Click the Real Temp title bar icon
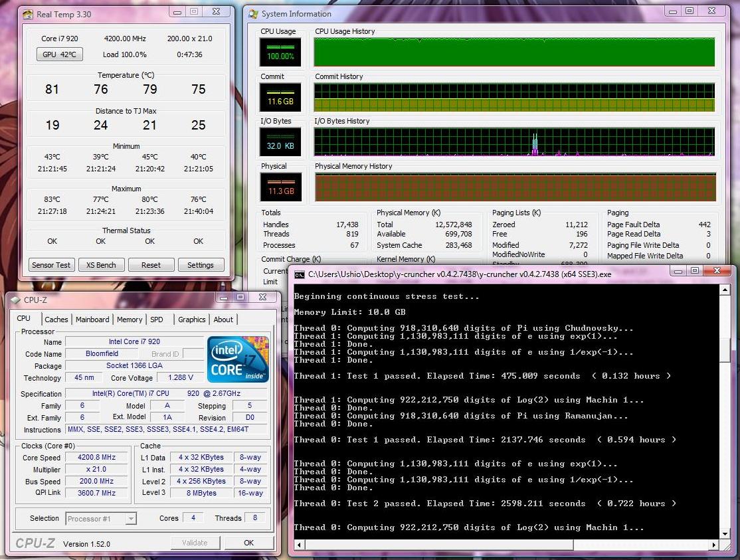Image resolution: width=740 pixels, height=560 pixels. [x=29, y=14]
